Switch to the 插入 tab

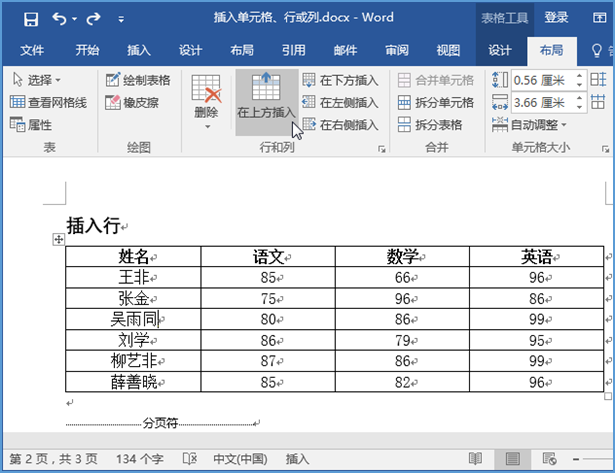click(x=138, y=50)
